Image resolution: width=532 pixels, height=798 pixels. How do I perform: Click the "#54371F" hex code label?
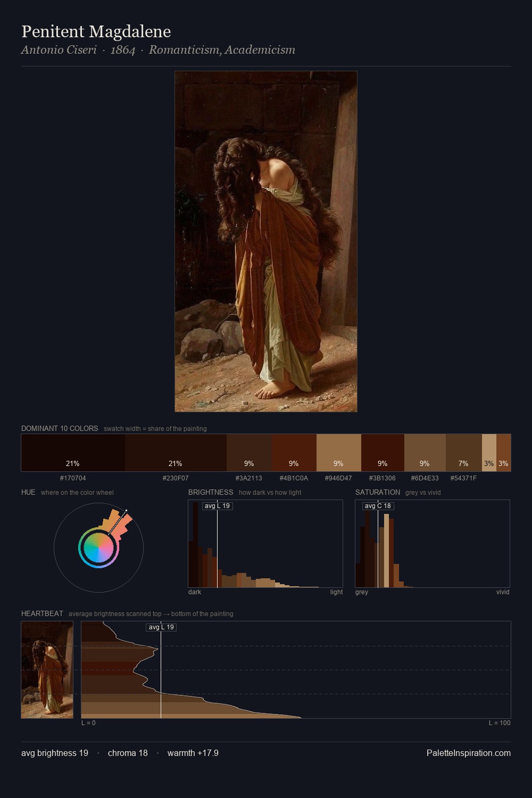[463, 478]
